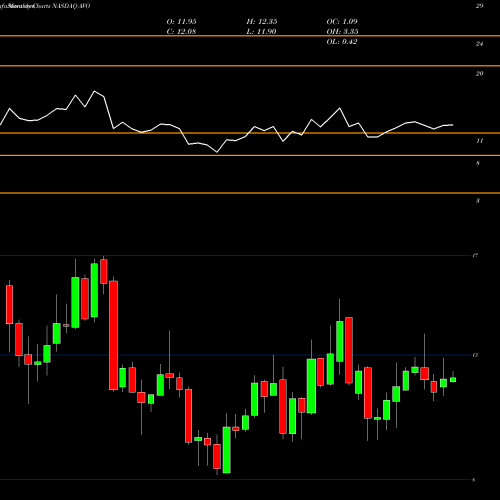This screenshot has height=500, width=500.
Task: Select the high value H: 12.35
Action: 262,22
